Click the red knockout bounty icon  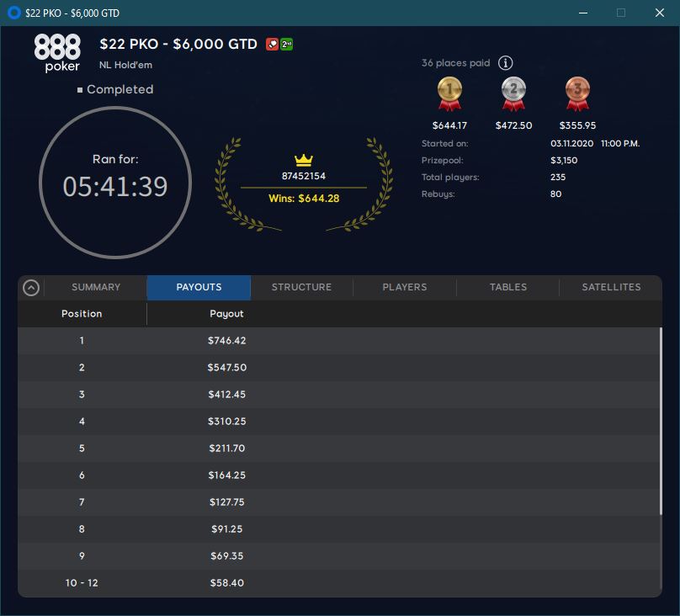tap(272, 45)
